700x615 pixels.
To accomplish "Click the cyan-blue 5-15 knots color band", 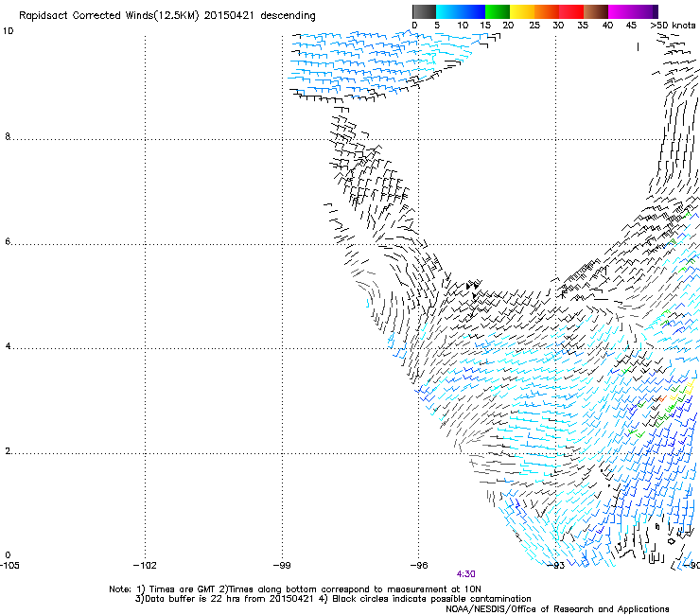I will tap(461, 11).
